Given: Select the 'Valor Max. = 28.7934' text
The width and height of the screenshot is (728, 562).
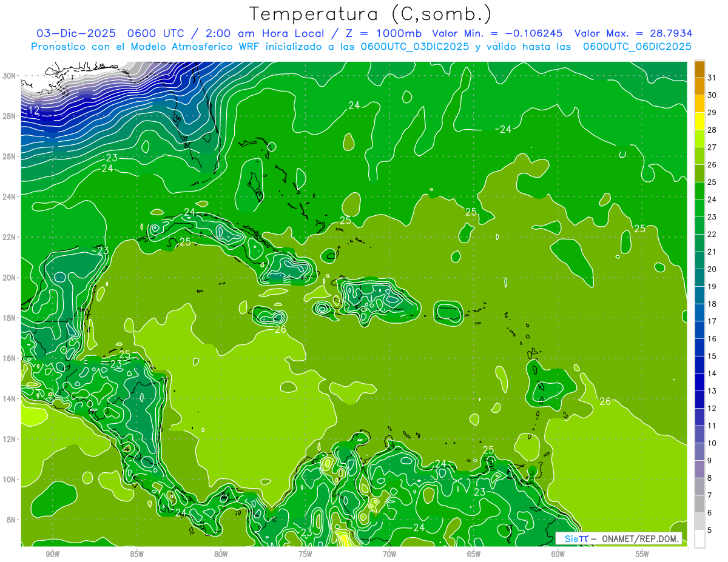Looking at the screenshot, I should click(x=633, y=33).
